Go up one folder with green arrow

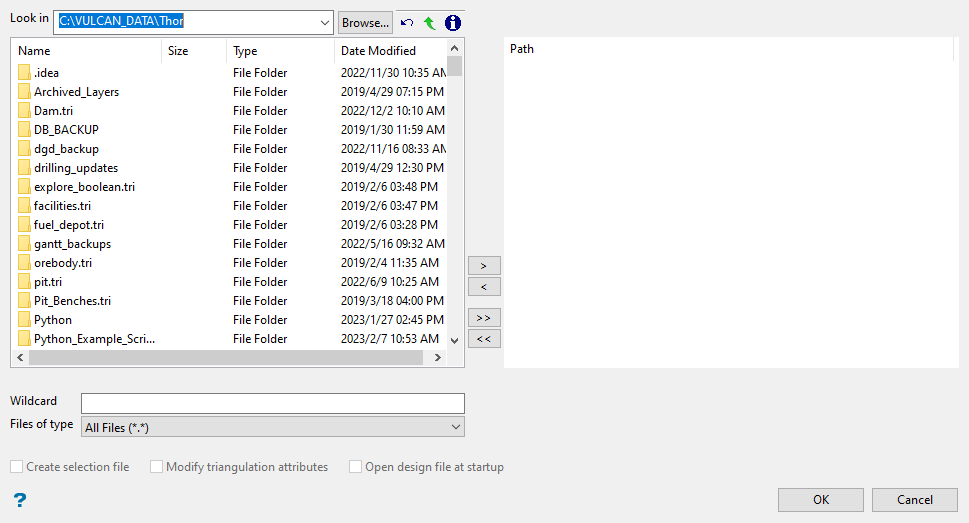point(429,22)
